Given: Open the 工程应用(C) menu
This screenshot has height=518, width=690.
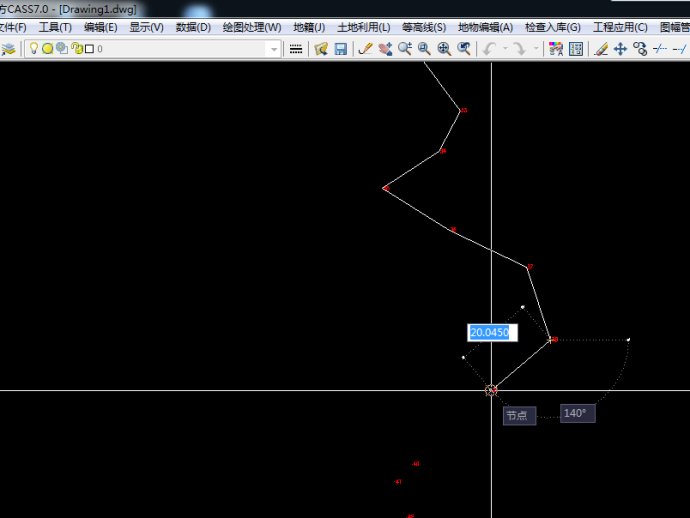Looking at the screenshot, I should coord(620,27).
